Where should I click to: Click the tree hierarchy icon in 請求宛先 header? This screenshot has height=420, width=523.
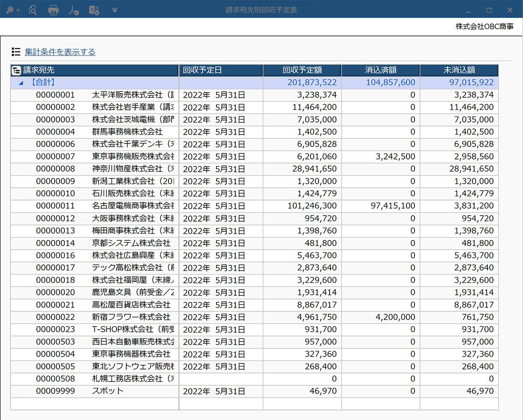click(x=16, y=70)
